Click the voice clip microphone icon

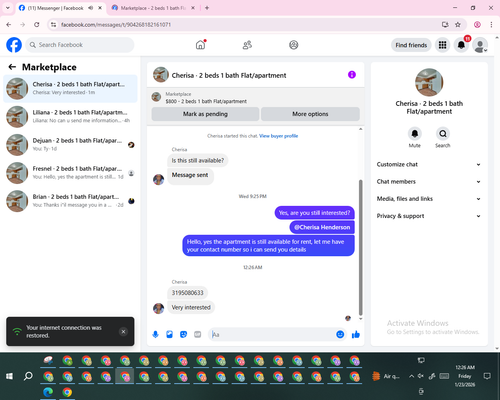tap(155, 334)
